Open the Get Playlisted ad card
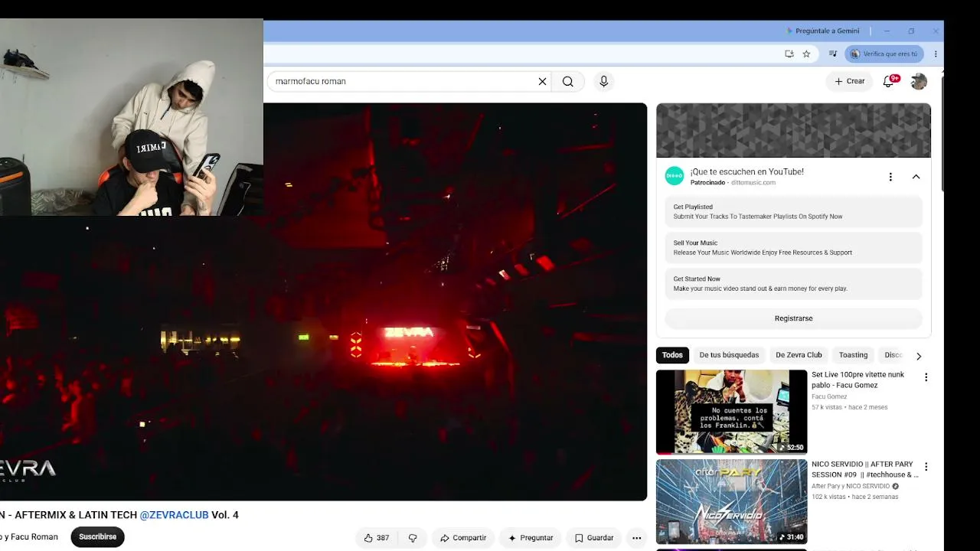Screen dimensions: 980x551 [x=793, y=212]
